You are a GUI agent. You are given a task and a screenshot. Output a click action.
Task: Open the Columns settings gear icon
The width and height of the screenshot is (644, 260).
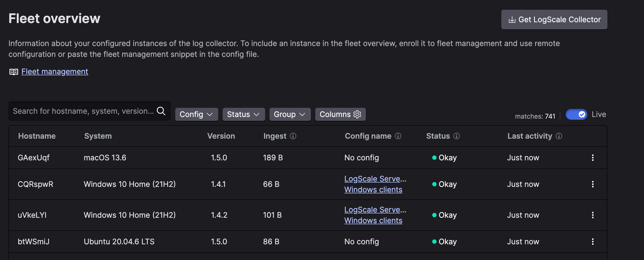pos(357,114)
